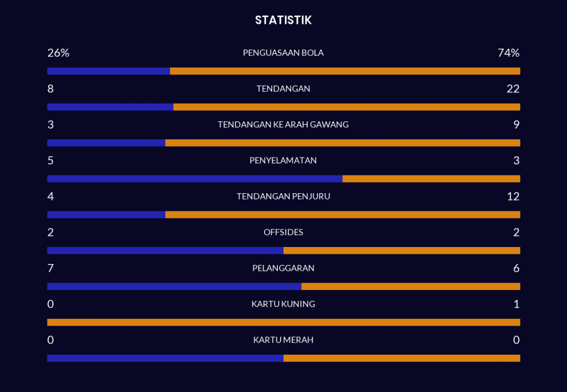Viewport: 567px width, 392px height.
Task: Select the Offsides label
Action: pyautogui.click(x=283, y=232)
